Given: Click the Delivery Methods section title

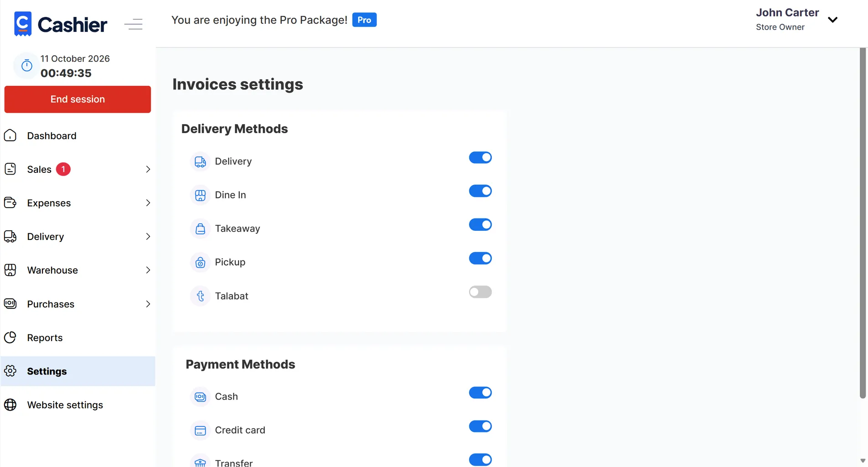Looking at the screenshot, I should tap(234, 129).
